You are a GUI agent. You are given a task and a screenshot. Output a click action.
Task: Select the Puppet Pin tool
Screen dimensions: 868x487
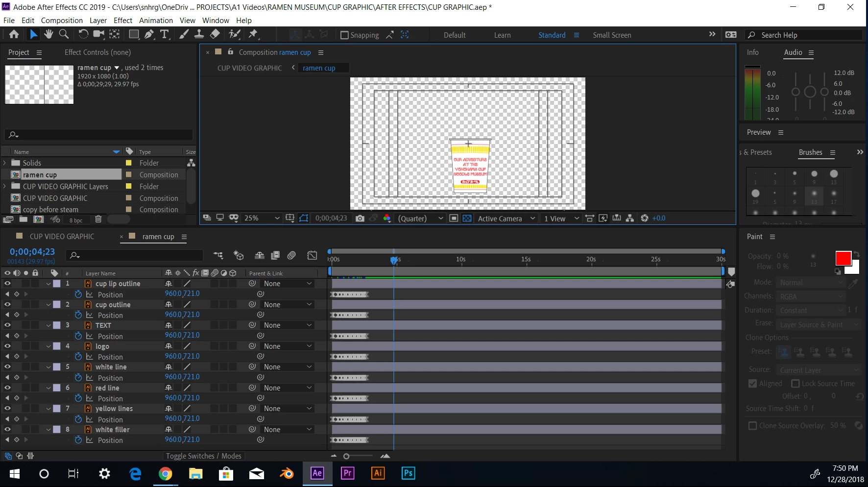tap(253, 34)
